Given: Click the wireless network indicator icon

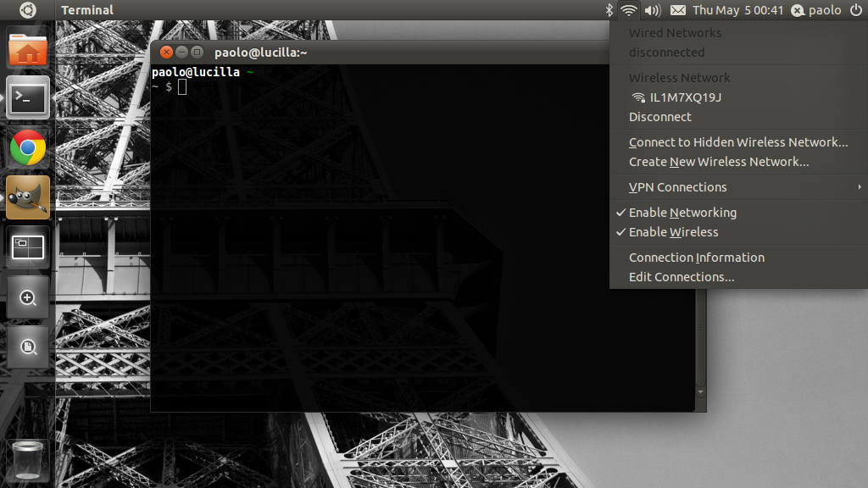Looking at the screenshot, I should 628,10.
